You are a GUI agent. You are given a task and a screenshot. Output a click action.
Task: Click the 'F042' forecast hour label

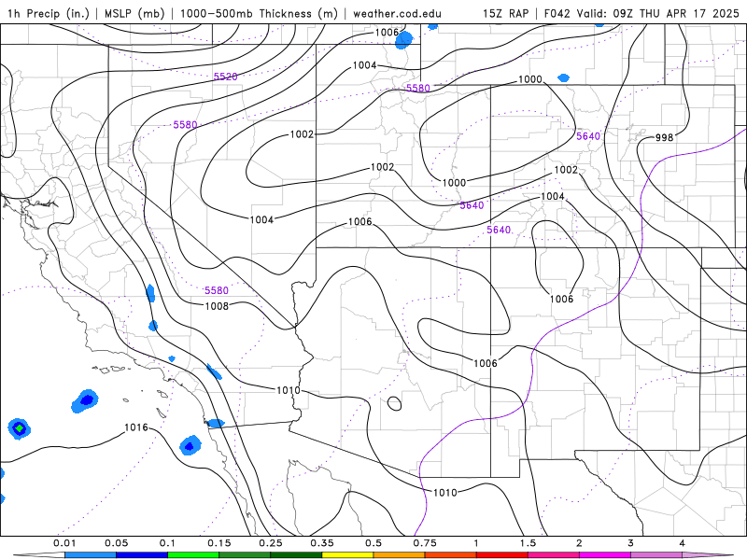coord(557,13)
